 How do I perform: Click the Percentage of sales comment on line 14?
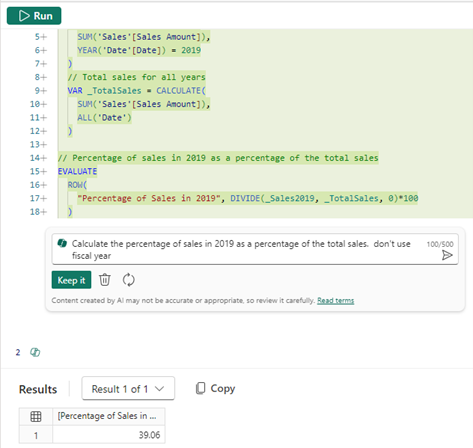point(218,158)
